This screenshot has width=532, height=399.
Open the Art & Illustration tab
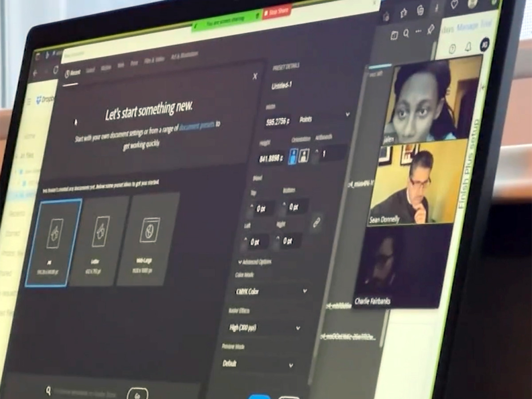coord(184,55)
